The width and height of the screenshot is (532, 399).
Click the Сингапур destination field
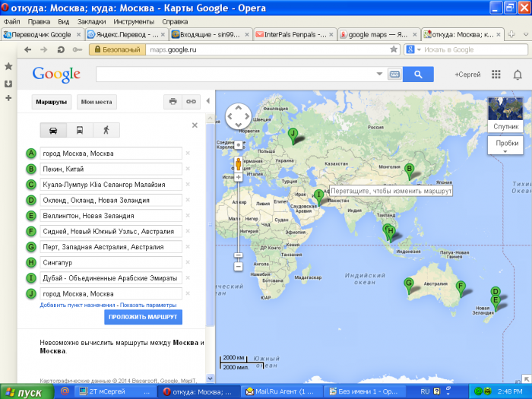[110, 262]
